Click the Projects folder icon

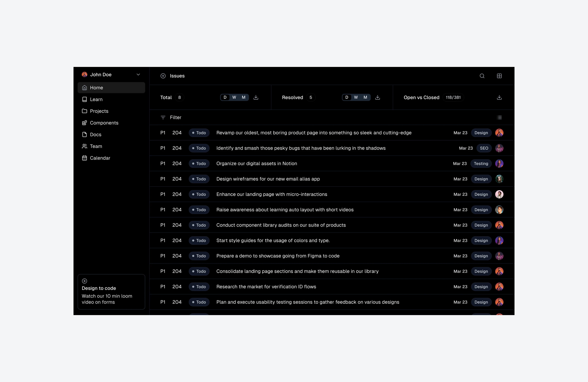[85, 111]
